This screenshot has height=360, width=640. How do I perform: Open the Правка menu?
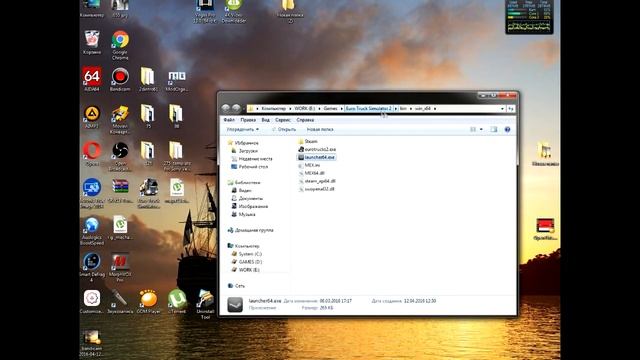pyautogui.click(x=248, y=120)
